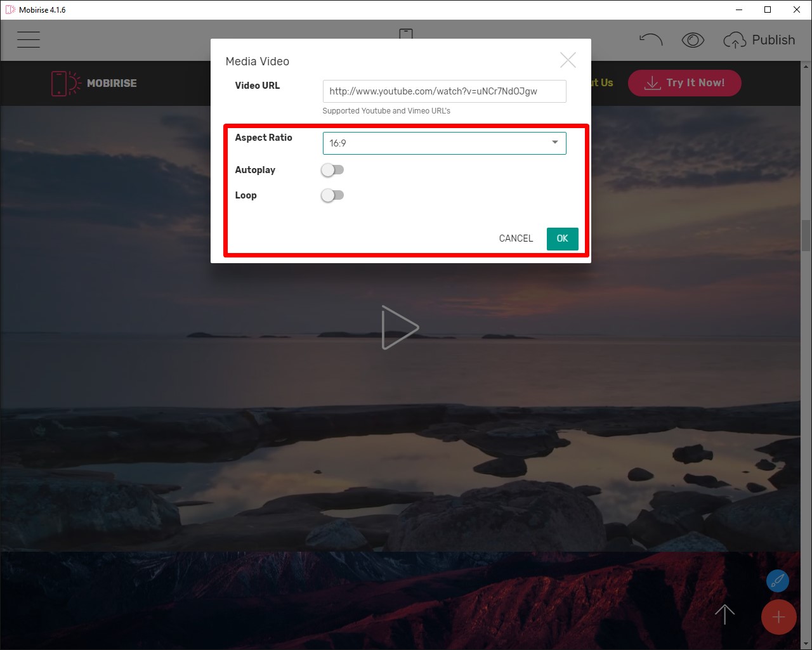812x650 pixels.
Task: Click CANCEL to discard changes
Action: tap(515, 238)
